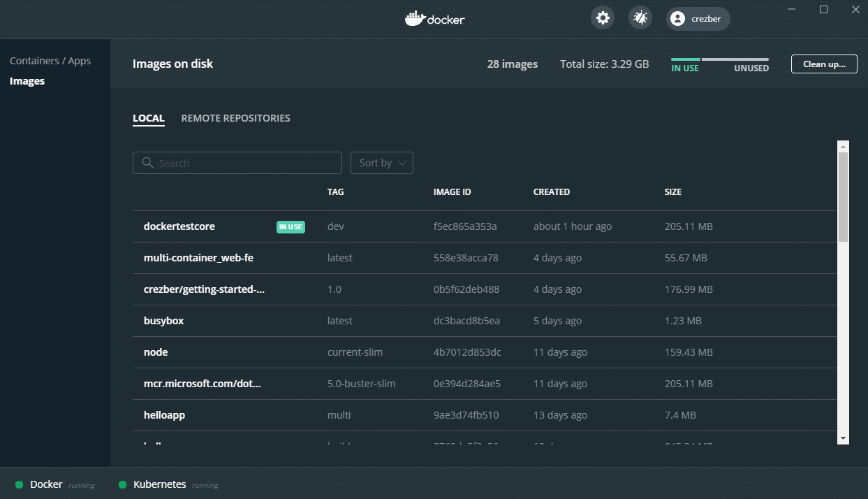
Task: Click image ID 9ae3d74fb510
Action: (x=466, y=415)
